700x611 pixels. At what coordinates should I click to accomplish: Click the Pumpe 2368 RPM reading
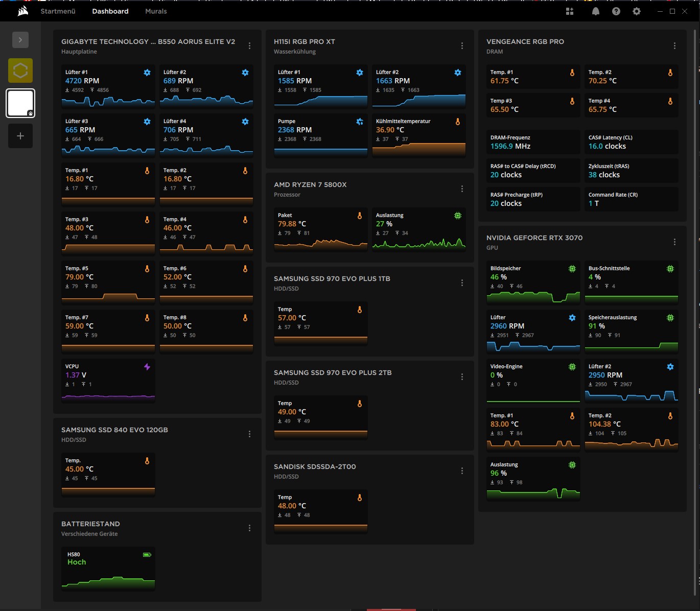tap(295, 130)
